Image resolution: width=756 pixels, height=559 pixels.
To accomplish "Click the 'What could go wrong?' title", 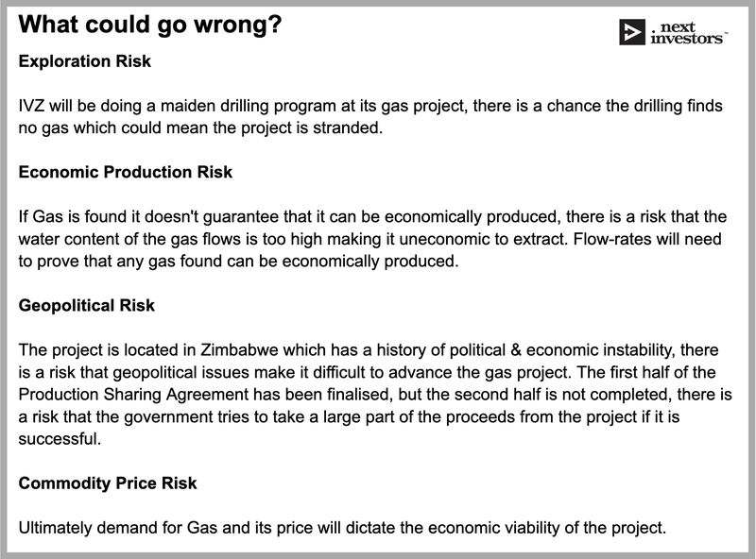I will pyautogui.click(x=150, y=25).
